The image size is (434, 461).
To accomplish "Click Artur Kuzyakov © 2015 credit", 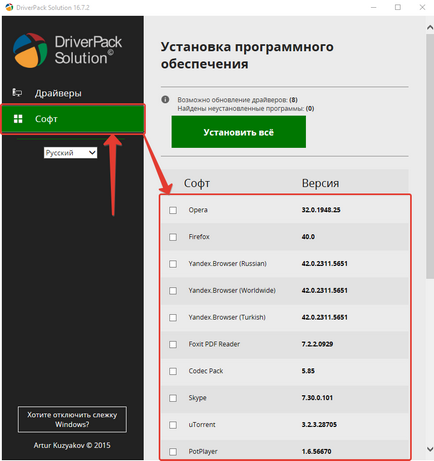I will pyautogui.click(x=72, y=445).
